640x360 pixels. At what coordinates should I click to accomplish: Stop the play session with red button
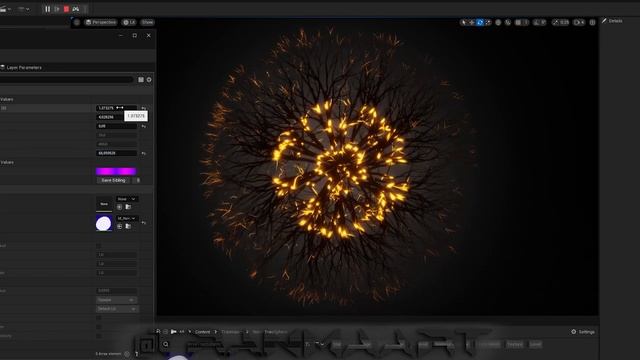pyautogui.click(x=67, y=9)
